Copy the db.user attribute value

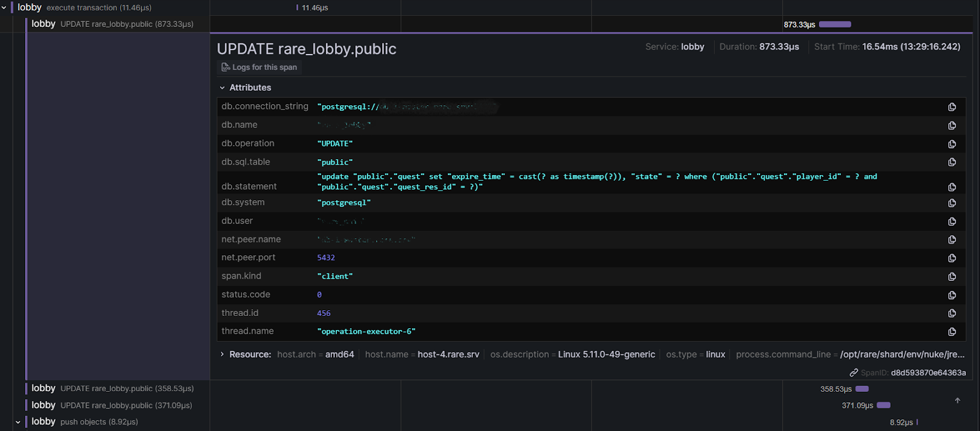coord(952,222)
